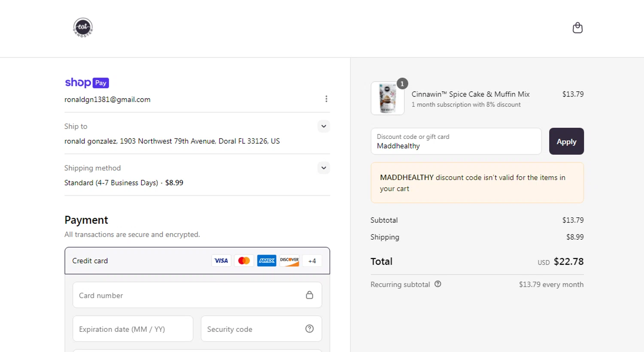Click the Visa card icon

click(221, 261)
